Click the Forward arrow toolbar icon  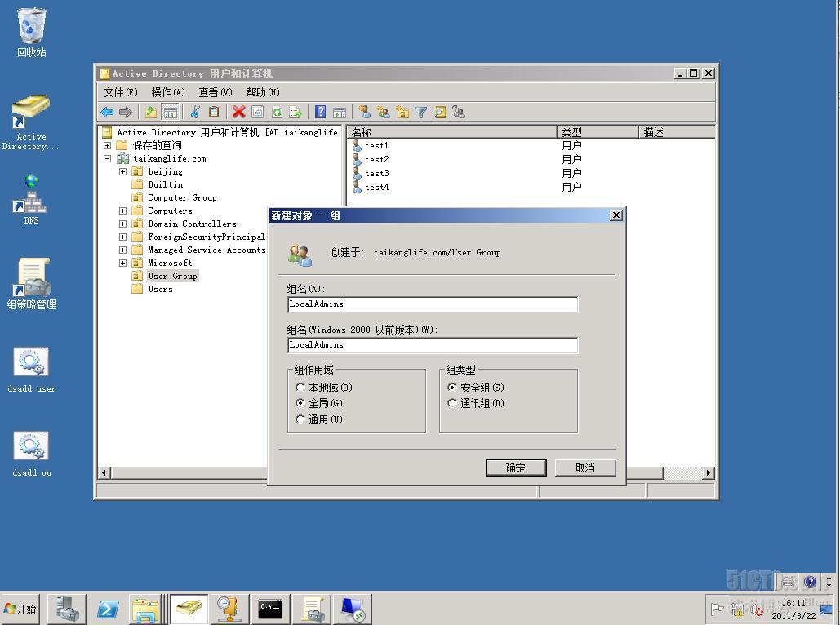[x=126, y=112]
